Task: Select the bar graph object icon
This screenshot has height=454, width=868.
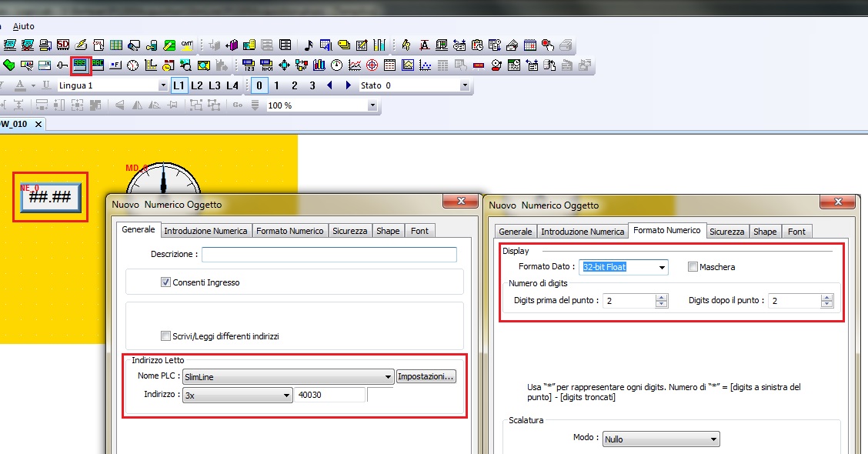Action: coord(319,65)
